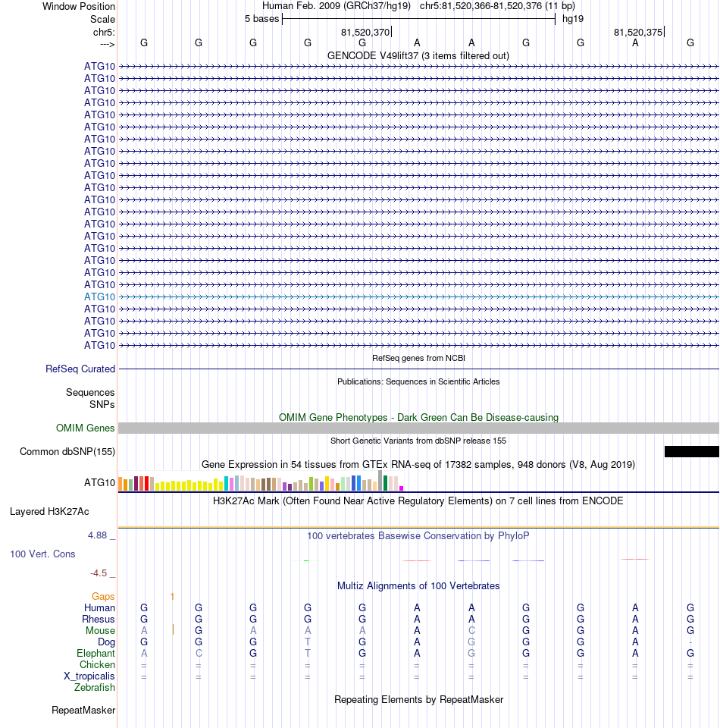Open the GENCODE V49lift37 track title

click(x=418, y=55)
